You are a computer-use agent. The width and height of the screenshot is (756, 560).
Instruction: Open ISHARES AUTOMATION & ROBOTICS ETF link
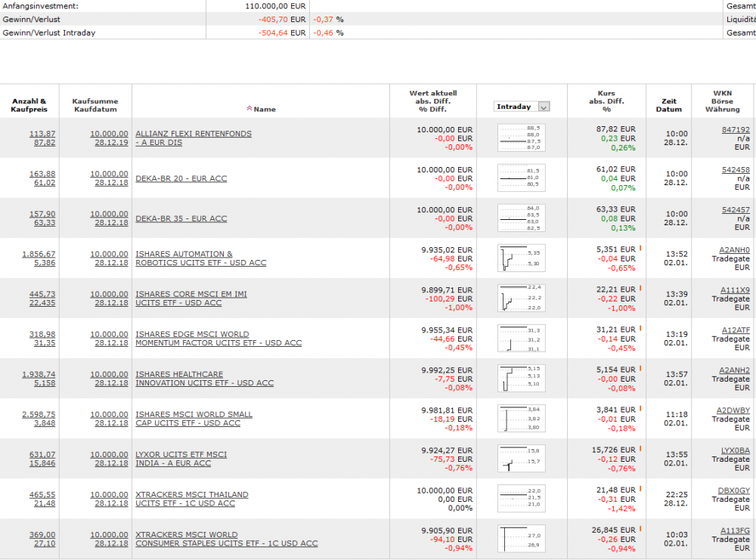pyautogui.click(x=201, y=258)
